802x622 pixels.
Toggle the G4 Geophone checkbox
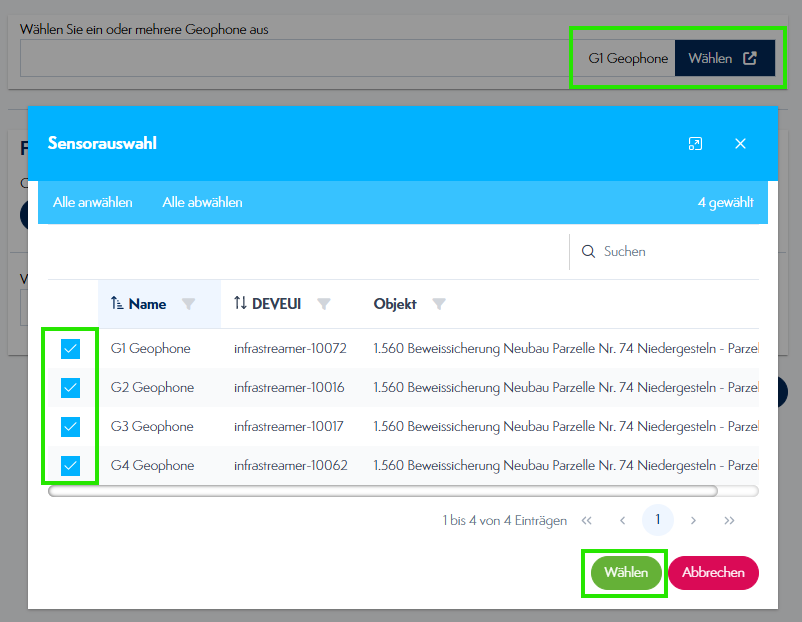pyautogui.click(x=70, y=466)
